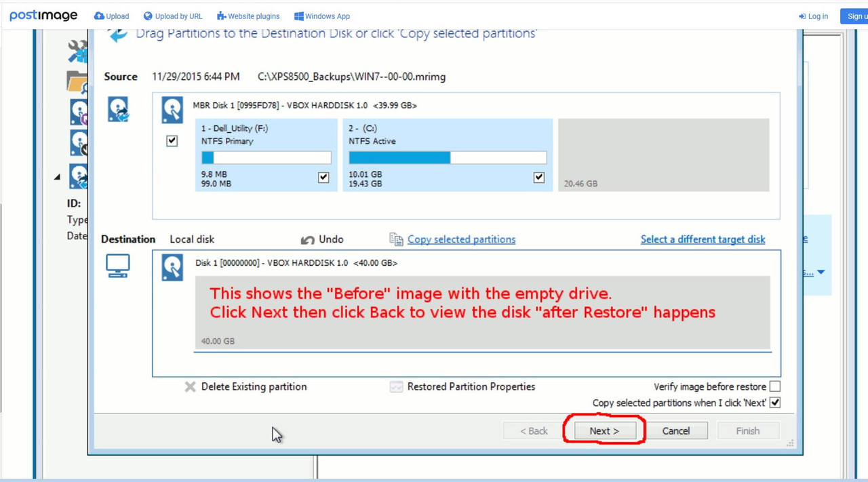Click destination Disk 1 VBOX HARDDISK title
The image size is (868, 482).
pos(296,263)
